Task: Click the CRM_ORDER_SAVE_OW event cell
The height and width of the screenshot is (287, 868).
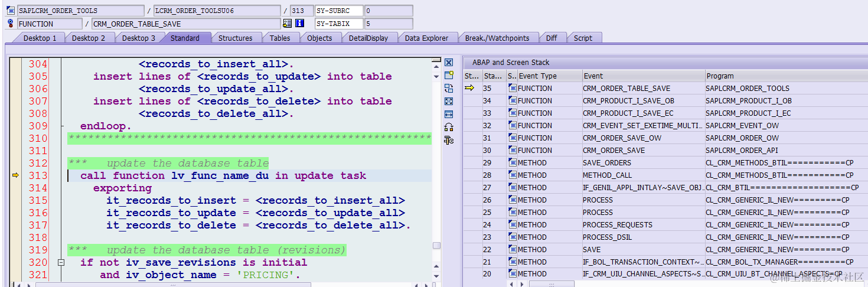Action: point(644,138)
